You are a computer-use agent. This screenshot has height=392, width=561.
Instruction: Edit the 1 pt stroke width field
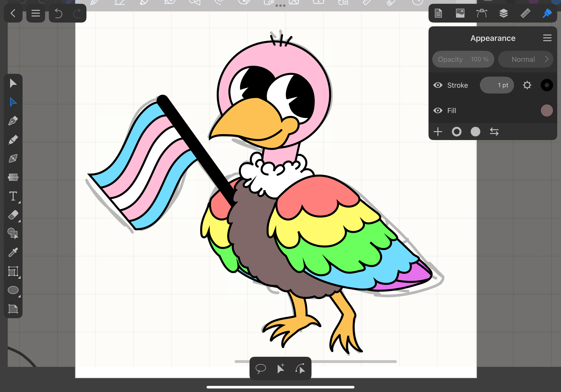click(497, 85)
